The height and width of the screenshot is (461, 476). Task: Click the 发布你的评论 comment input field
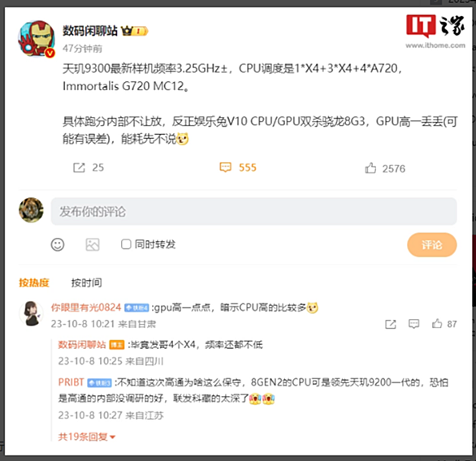(x=253, y=211)
